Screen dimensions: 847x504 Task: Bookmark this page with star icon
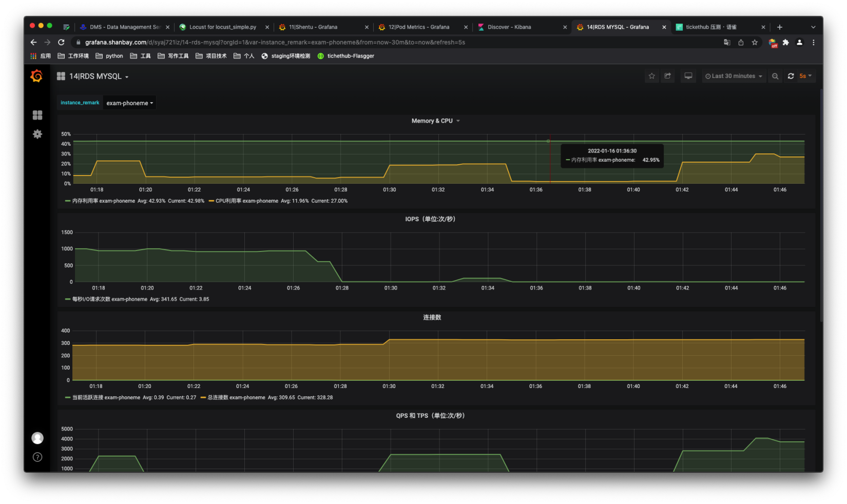[755, 42]
